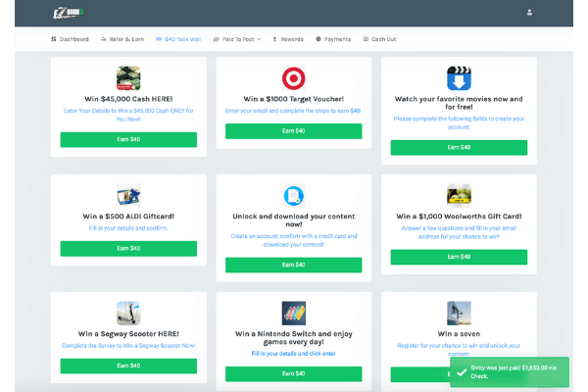This screenshot has width=588, height=392.
Task: Click 'Please complete the following fields' description
Action: (x=459, y=122)
